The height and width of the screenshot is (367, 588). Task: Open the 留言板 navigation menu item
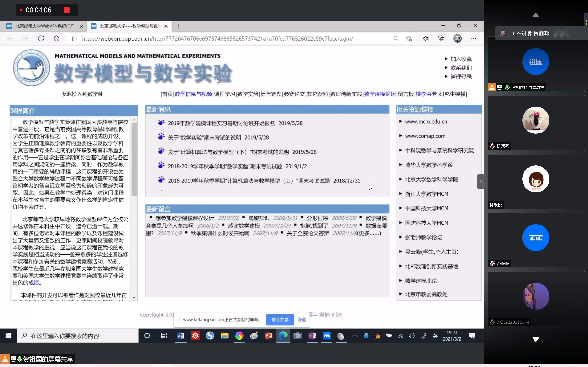pos(406,94)
